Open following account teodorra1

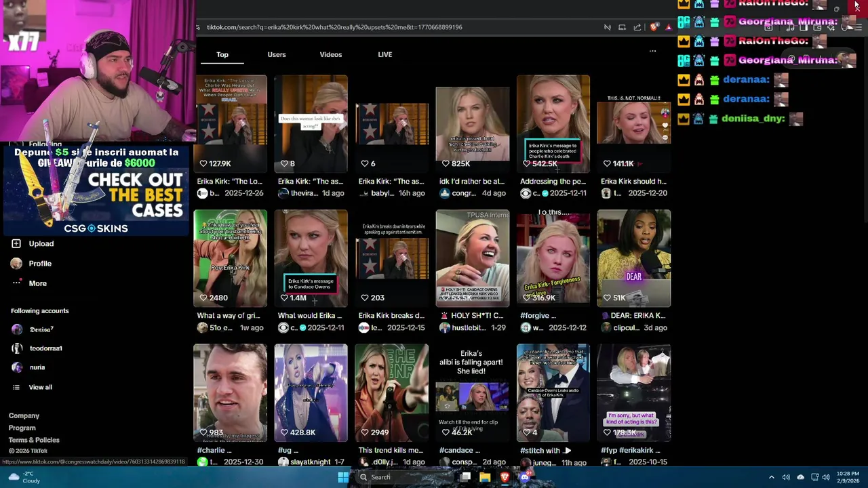pyautogui.click(x=45, y=348)
